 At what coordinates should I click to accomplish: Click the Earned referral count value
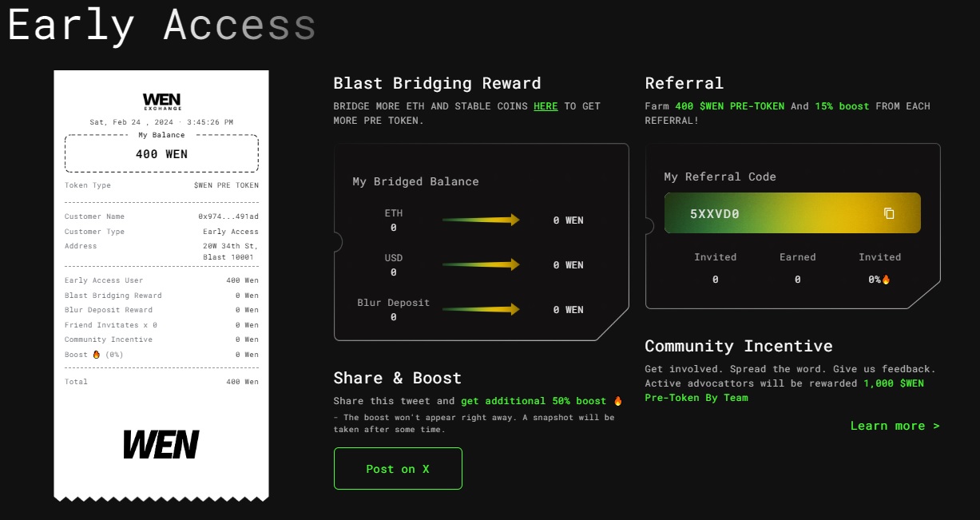(797, 280)
